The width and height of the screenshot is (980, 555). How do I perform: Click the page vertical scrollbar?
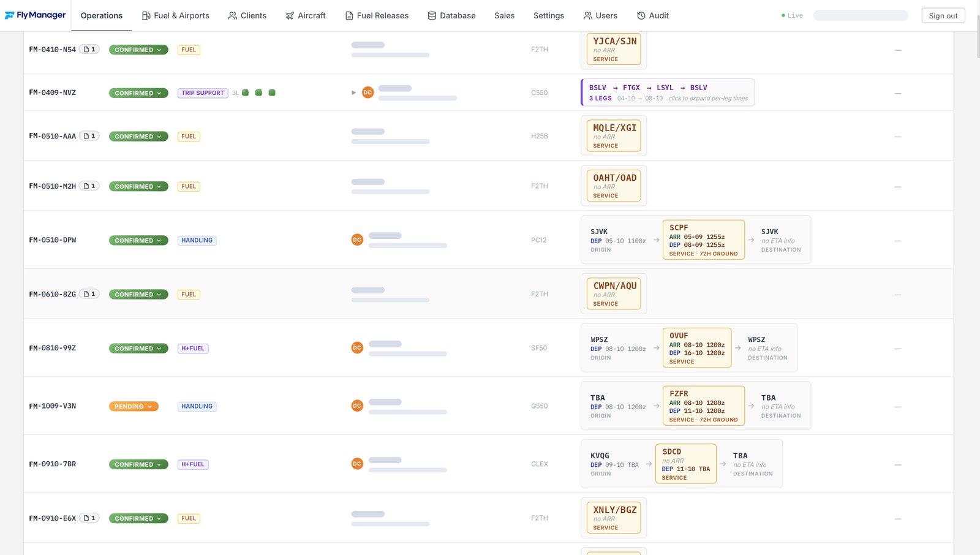click(x=978, y=37)
